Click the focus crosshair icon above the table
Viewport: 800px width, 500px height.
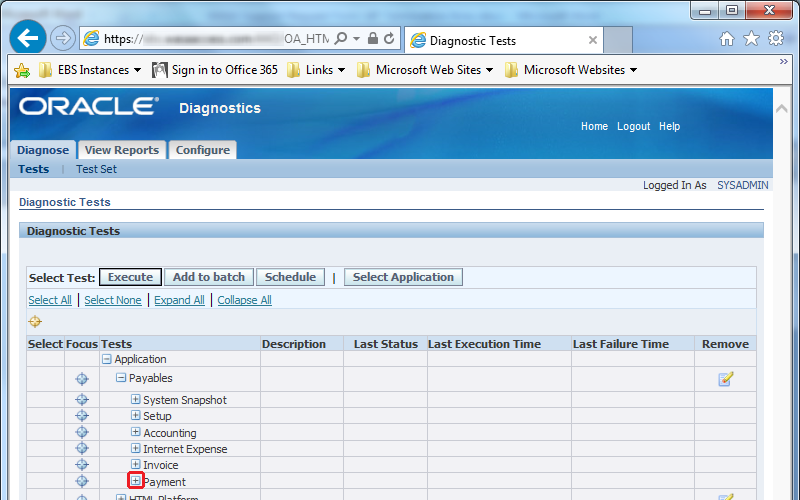click(35, 321)
